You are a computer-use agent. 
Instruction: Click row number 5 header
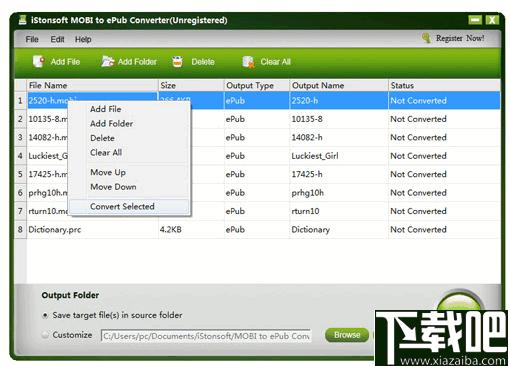tap(20, 174)
